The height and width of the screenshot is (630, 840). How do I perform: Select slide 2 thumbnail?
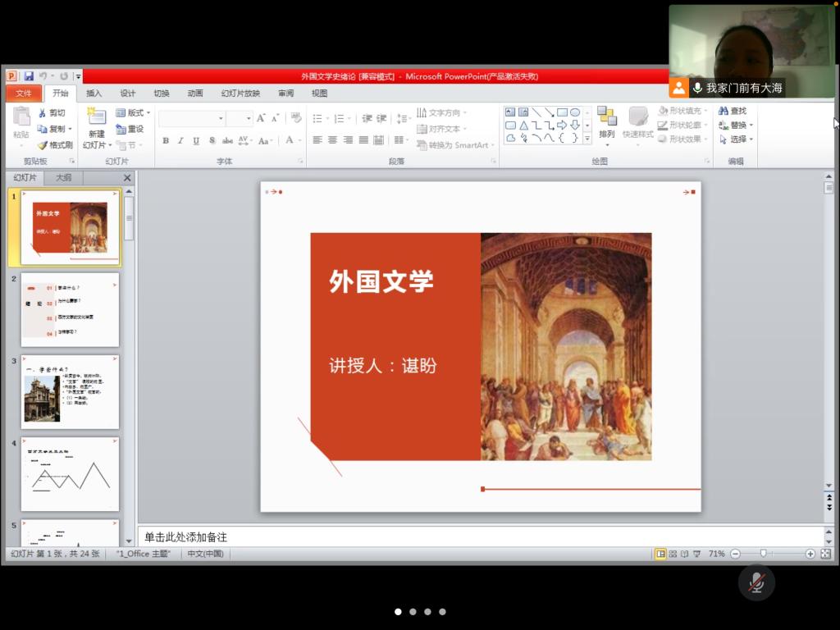coord(70,309)
